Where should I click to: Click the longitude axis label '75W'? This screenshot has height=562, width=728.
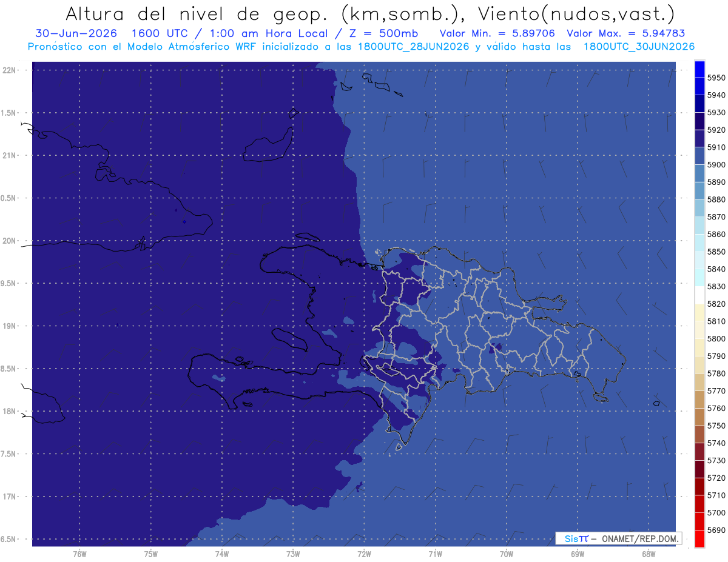click(151, 554)
